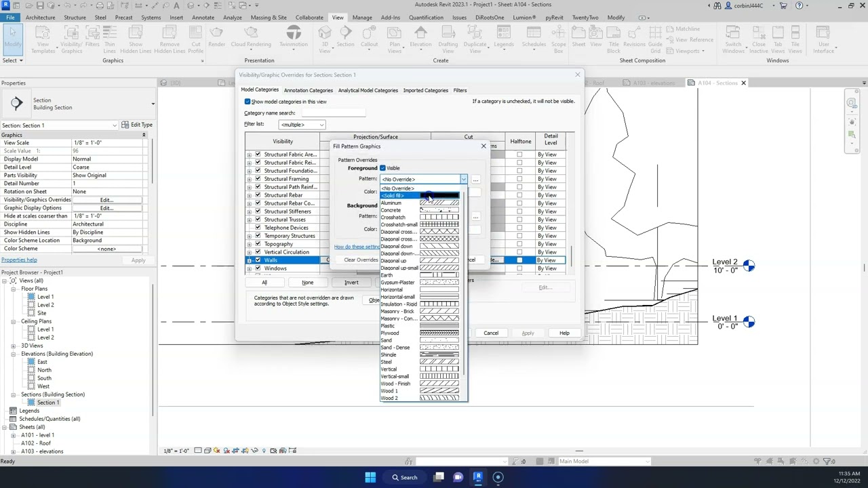Expand the Walls category row
Viewport: 868px width, 488px height.
coord(250,260)
